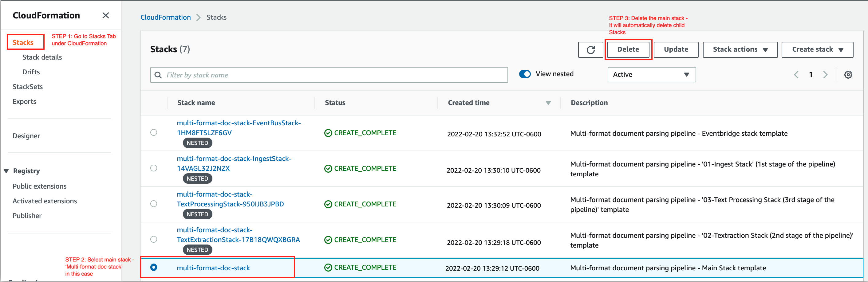Image resolution: width=868 pixels, height=282 pixels.
Task: Click the created time 2022-02-20 13:30:09
Action: click(494, 206)
